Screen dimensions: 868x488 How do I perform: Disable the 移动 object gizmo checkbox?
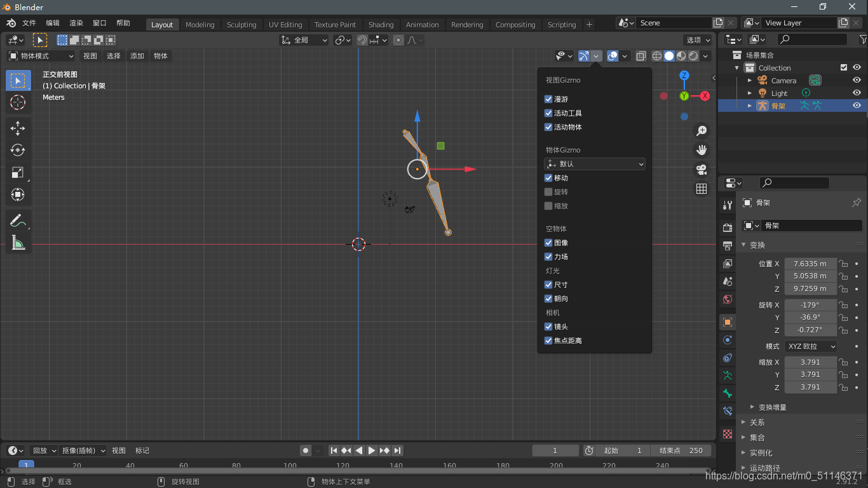pyautogui.click(x=548, y=178)
